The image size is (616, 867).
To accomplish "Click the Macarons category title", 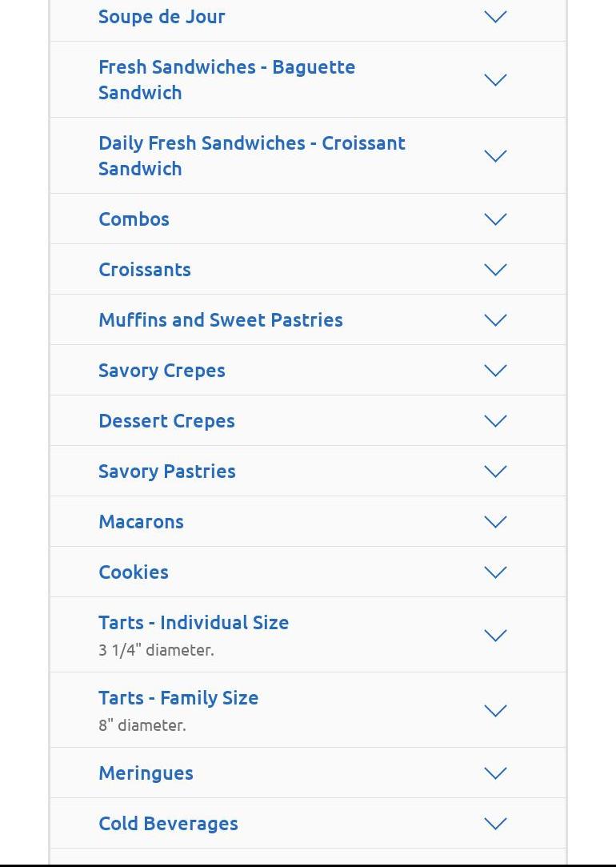I will 141,522.
